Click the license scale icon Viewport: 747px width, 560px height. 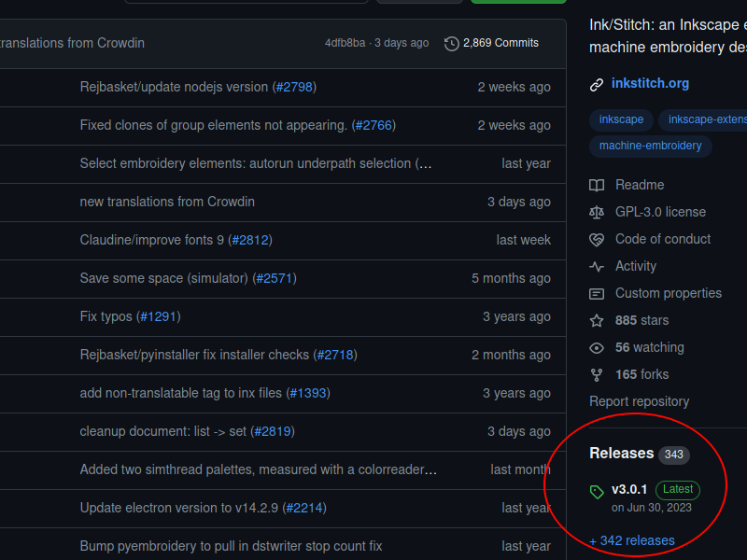pos(597,213)
